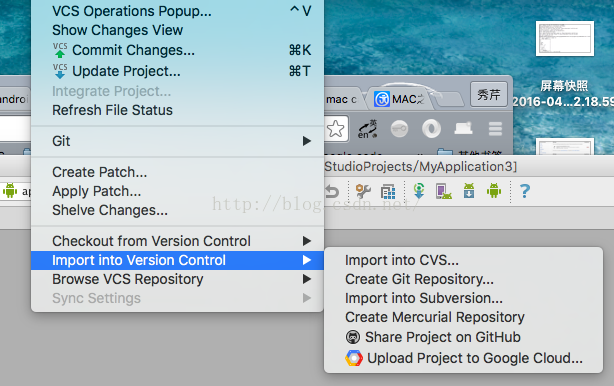
Task: Open the desktop screenshot file thumbnail
Action: tap(565, 38)
